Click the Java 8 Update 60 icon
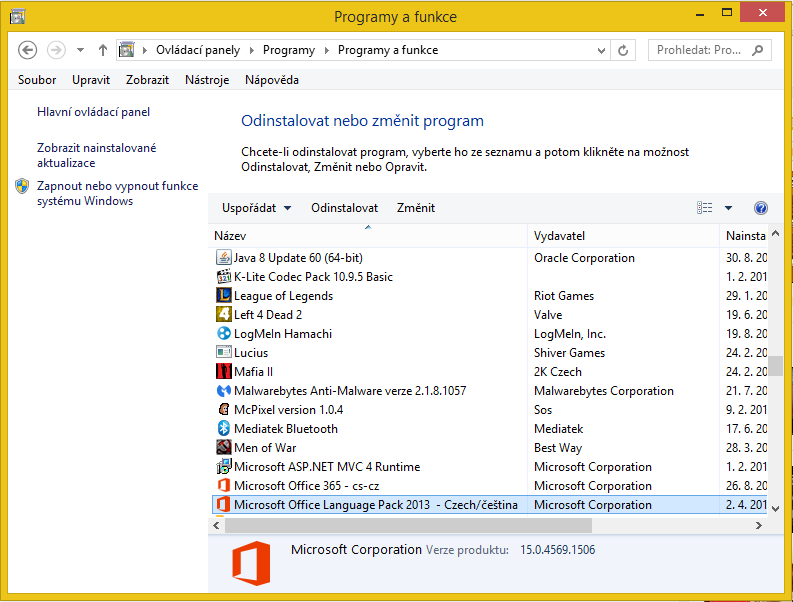Image resolution: width=793 pixels, height=602 pixels. pos(224,257)
